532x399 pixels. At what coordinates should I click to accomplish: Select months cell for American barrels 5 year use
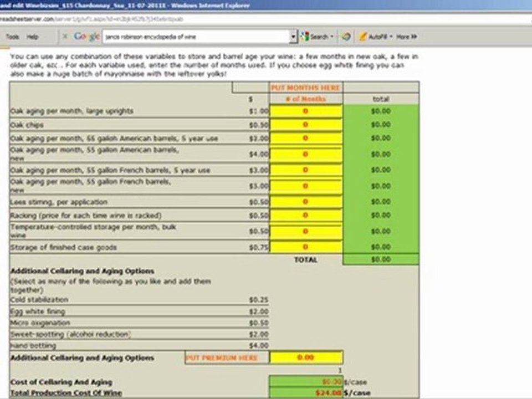(x=306, y=138)
